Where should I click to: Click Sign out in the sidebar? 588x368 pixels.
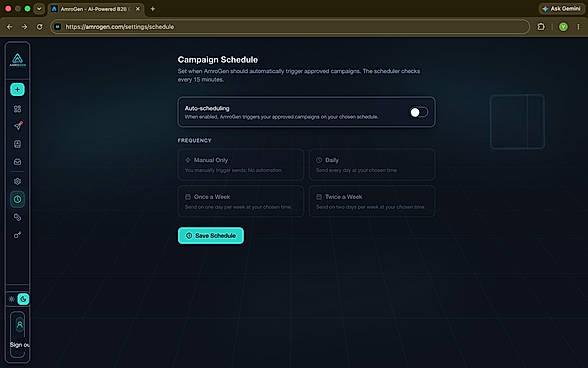coord(20,345)
